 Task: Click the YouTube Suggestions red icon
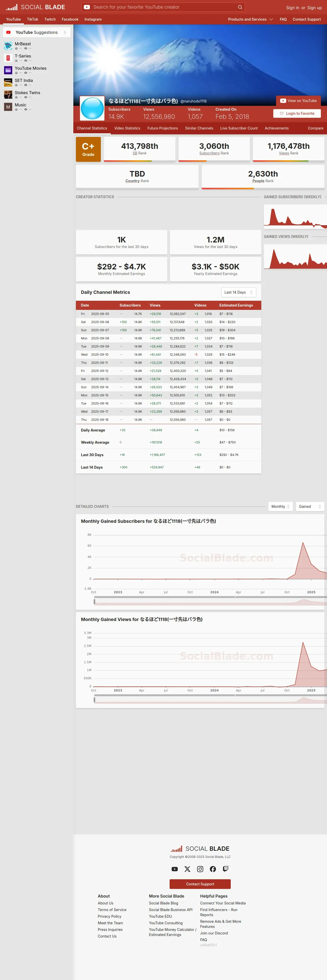(8, 32)
